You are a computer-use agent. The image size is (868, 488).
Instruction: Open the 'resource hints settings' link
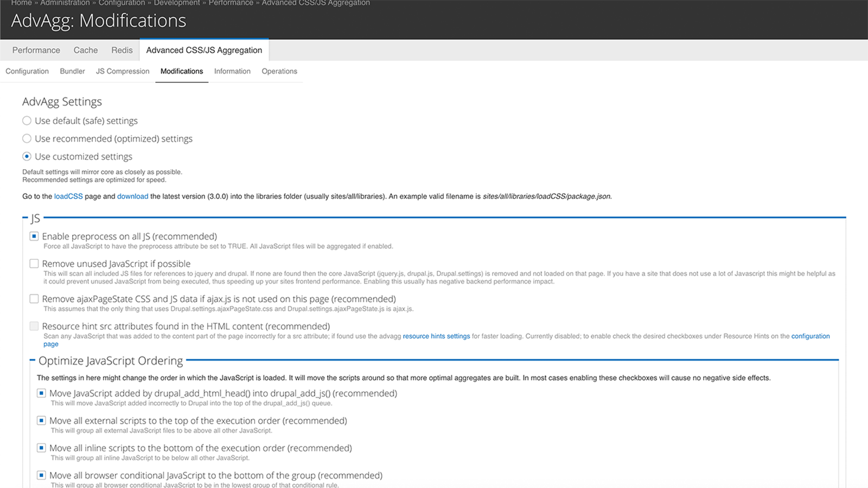[x=436, y=336]
